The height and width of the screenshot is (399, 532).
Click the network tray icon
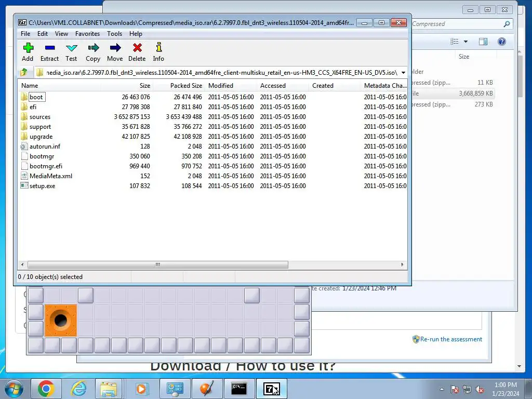click(467, 389)
